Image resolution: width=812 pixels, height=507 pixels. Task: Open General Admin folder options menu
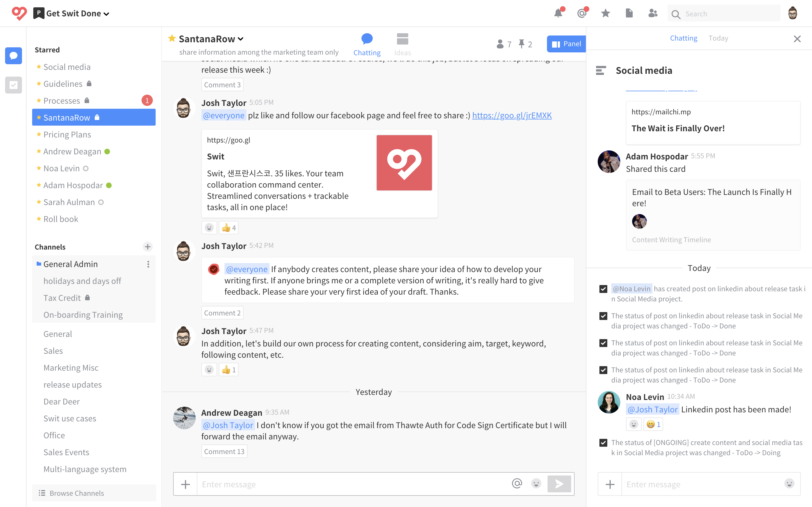[x=148, y=264]
